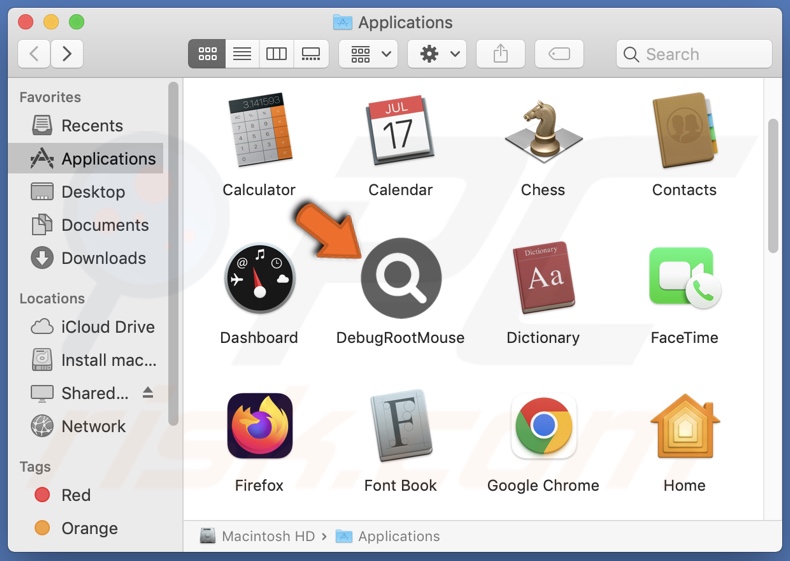The height and width of the screenshot is (561, 790).
Task: Select the Home app icon
Action: (684, 426)
